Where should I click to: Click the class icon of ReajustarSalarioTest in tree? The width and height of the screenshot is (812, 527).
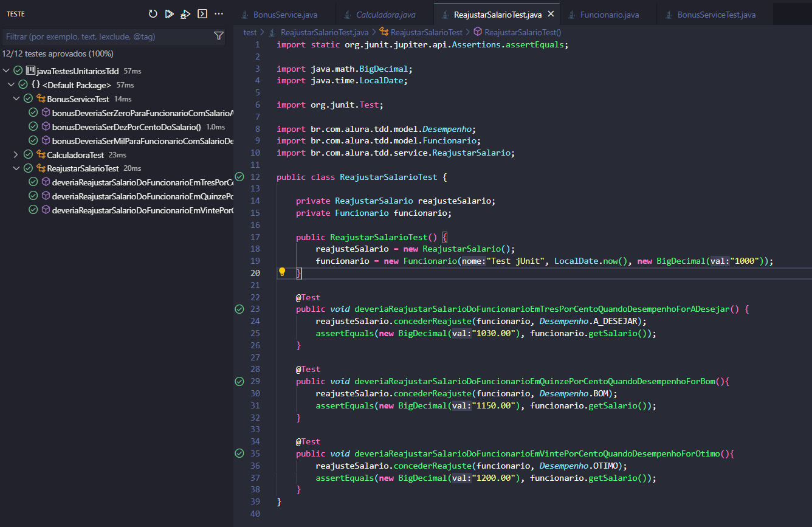click(x=41, y=168)
